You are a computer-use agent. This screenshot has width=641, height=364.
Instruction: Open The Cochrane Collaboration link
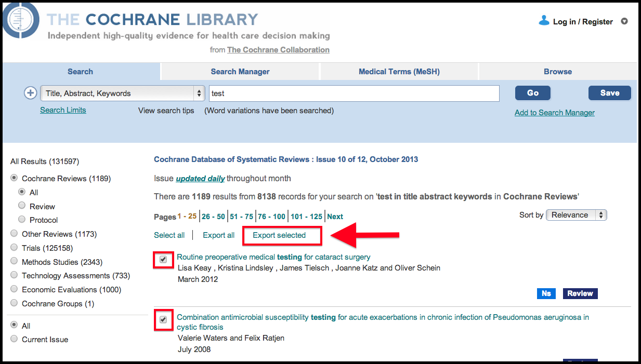[x=278, y=50]
